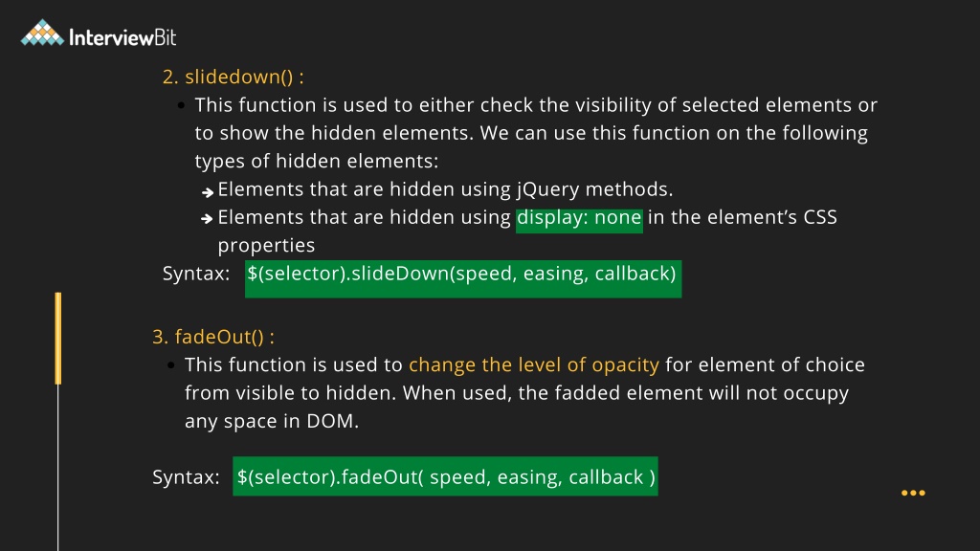Click the Syntax label beside slideDown code
Image resolution: width=980 pixels, height=551 pixels.
[x=196, y=273]
